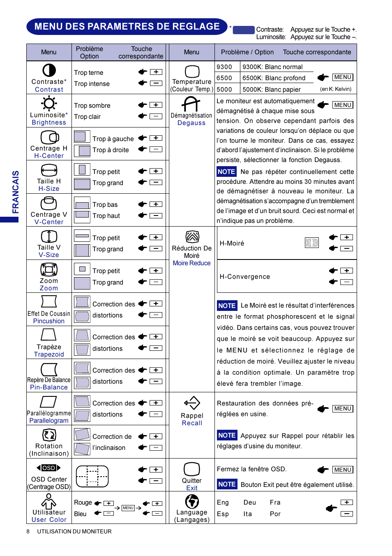Click MENU key in Recall row
The image size is (392, 556).
343,408
